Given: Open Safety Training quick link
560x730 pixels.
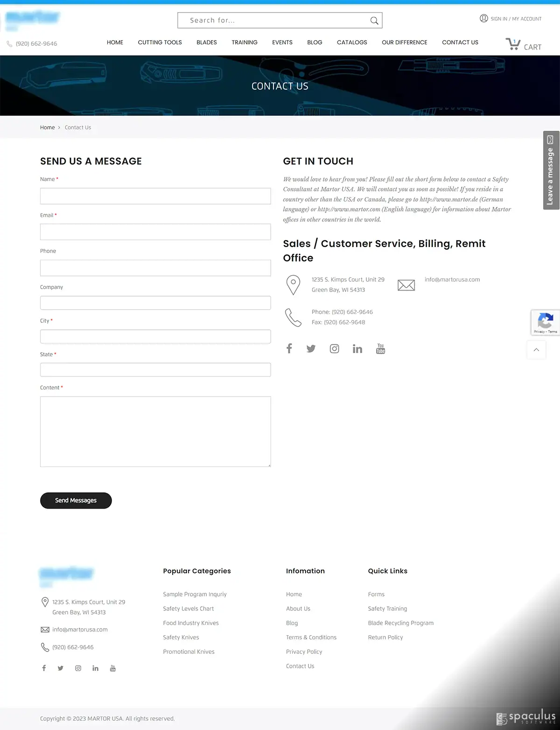Looking at the screenshot, I should (x=387, y=609).
